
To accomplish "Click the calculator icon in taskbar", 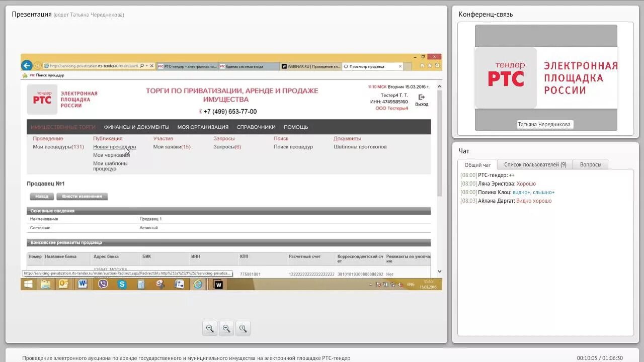I will tap(141, 284).
